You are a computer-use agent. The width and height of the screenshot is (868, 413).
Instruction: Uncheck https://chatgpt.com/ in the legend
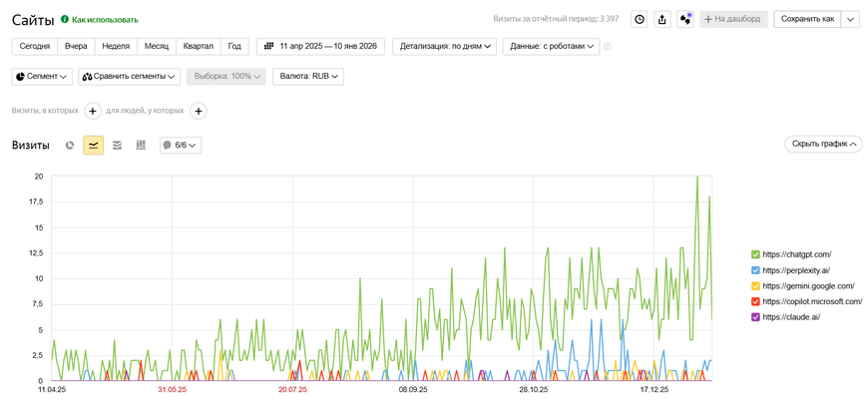tap(755, 254)
